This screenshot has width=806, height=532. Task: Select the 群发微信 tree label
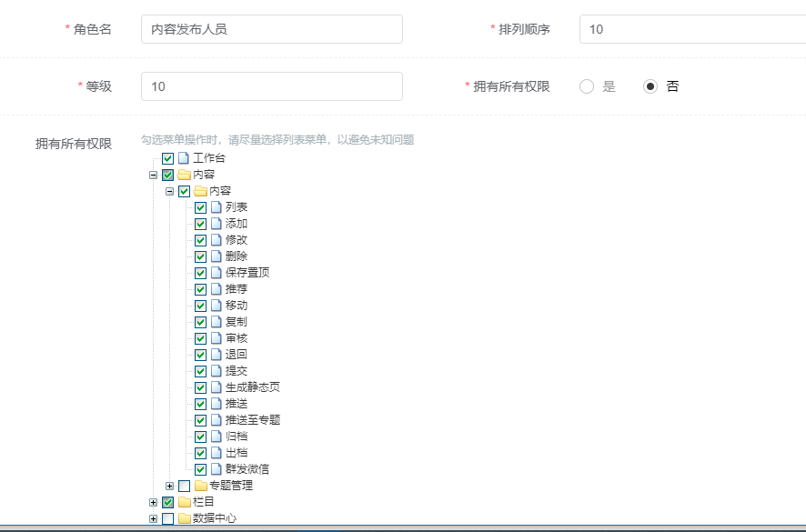pyautogui.click(x=247, y=468)
